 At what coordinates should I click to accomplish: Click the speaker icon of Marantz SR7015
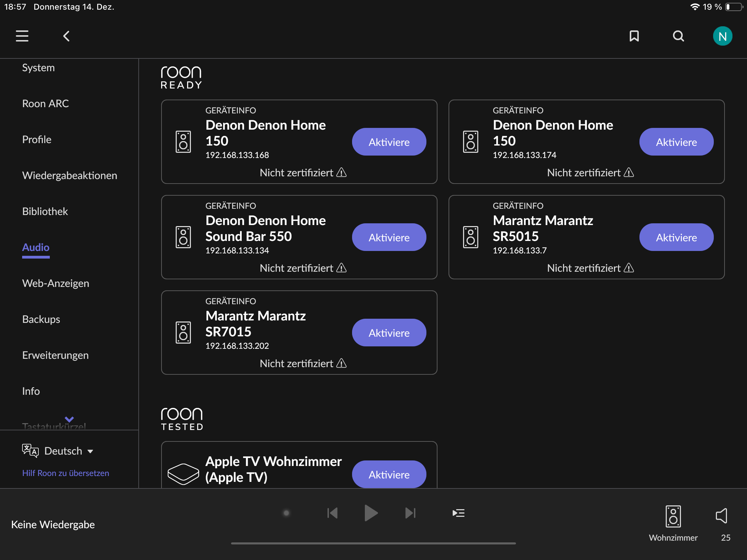pos(183,333)
